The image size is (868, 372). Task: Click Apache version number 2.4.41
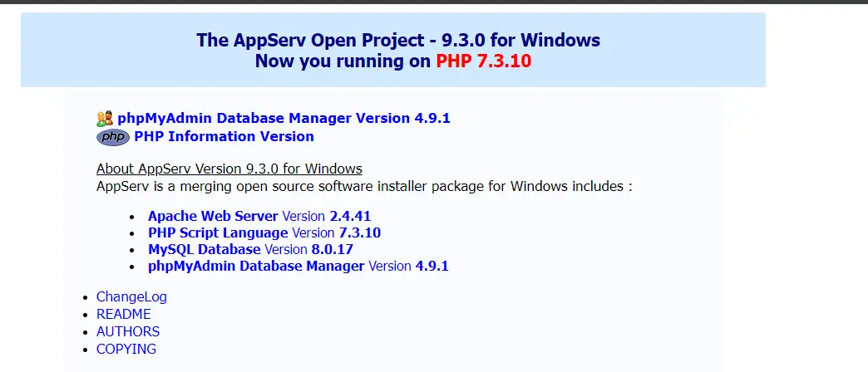click(x=350, y=216)
